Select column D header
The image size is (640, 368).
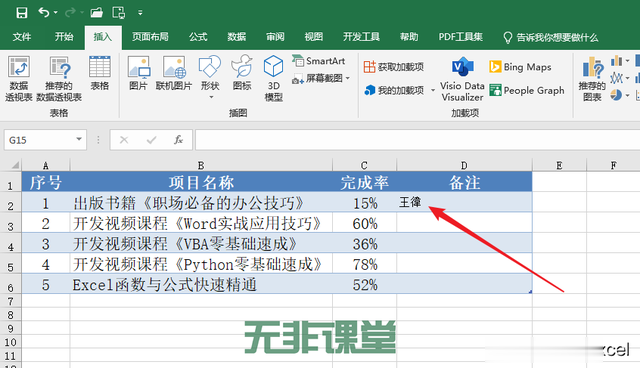[x=464, y=165]
